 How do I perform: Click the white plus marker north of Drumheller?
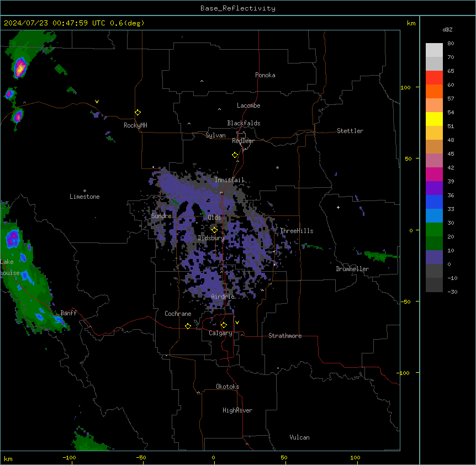click(x=338, y=207)
